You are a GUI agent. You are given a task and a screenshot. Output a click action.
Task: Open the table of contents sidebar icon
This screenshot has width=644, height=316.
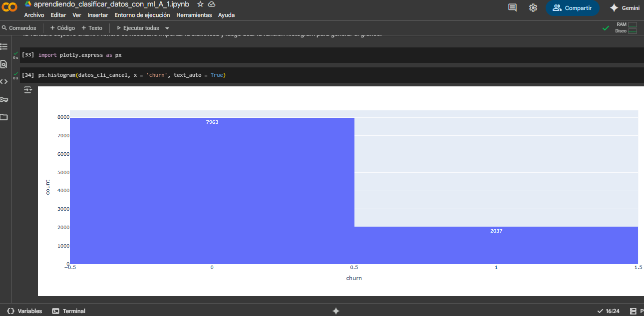coord(4,46)
